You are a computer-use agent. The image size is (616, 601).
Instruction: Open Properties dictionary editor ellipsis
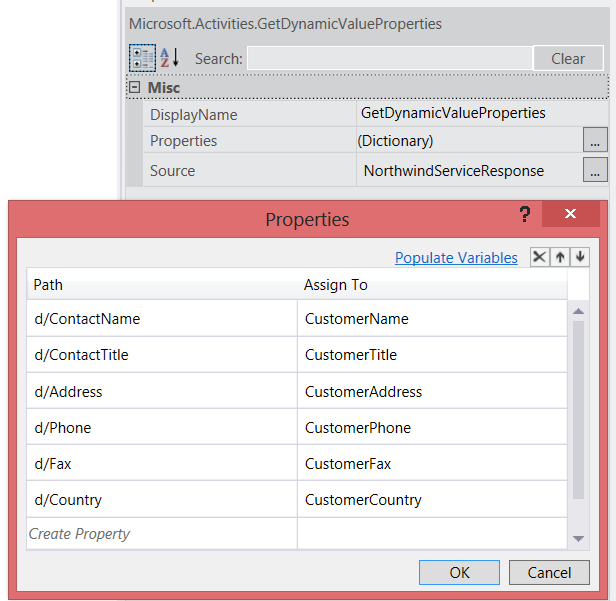595,140
